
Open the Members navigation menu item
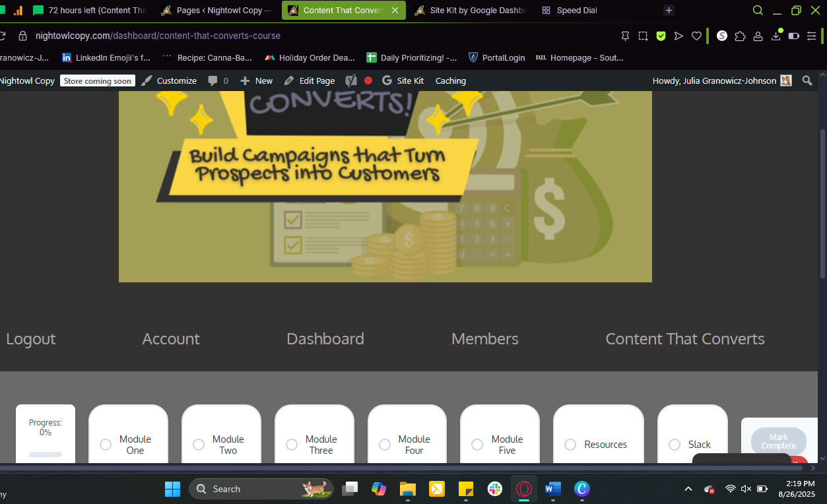tap(484, 339)
